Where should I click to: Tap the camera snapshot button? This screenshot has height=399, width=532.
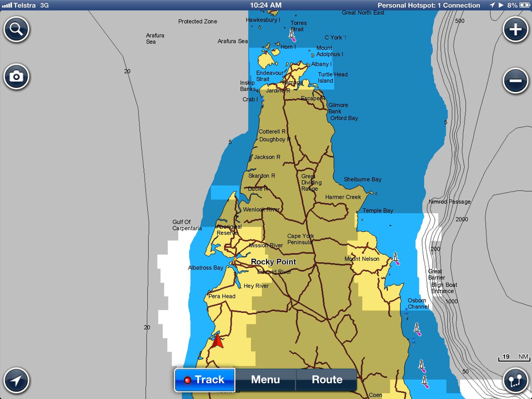(x=17, y=76)
